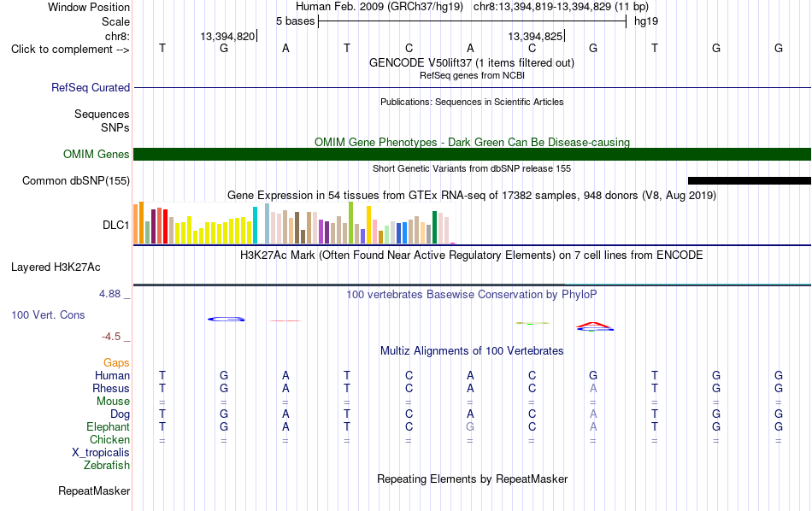Click the Elephant species label
Screen dimensions: 812x511
tap(109, 426)
